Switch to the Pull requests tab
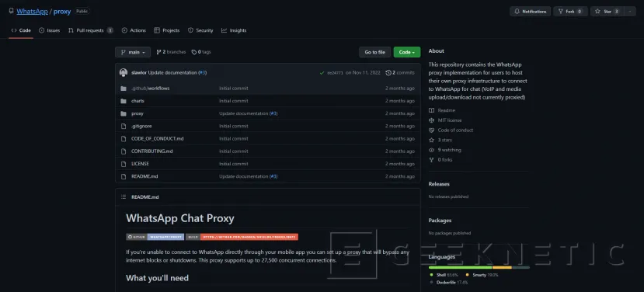 (90, 30)
